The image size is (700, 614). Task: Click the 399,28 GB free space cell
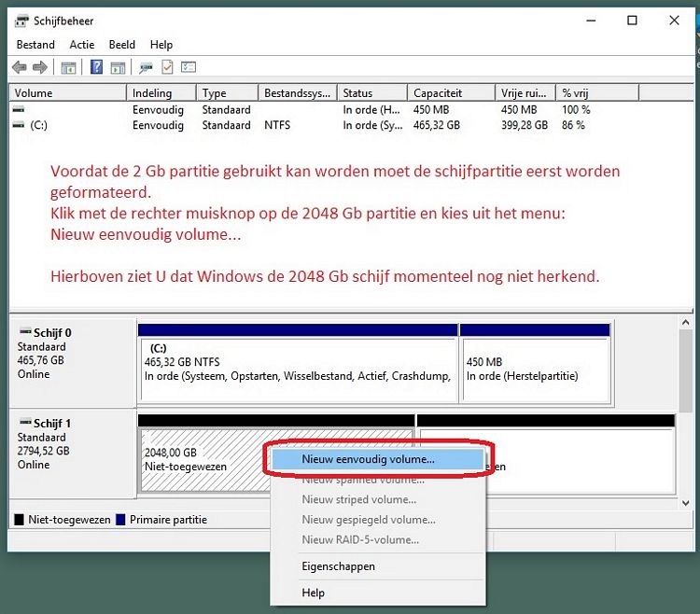(x=525, y=125)
